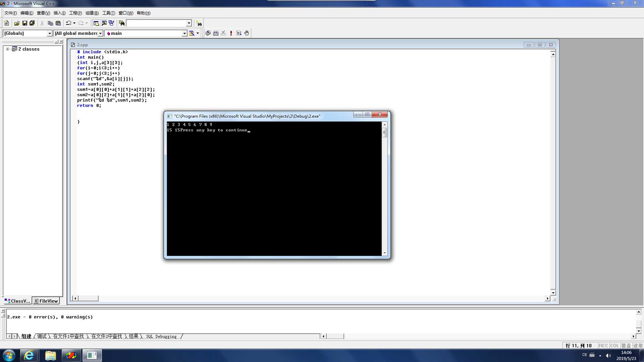Click the Search binoculars icon
The height and width of the screenshot is (362, 644).
pyautogui.click(x=199, y=23)
